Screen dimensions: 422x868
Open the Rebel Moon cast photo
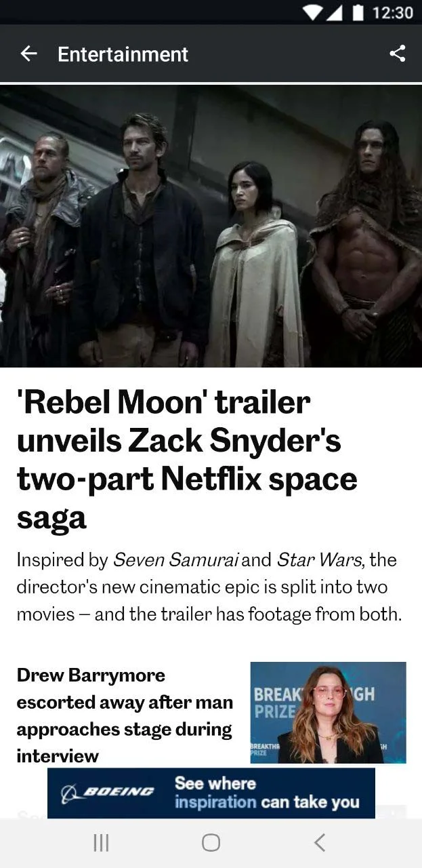click(211, 226)
